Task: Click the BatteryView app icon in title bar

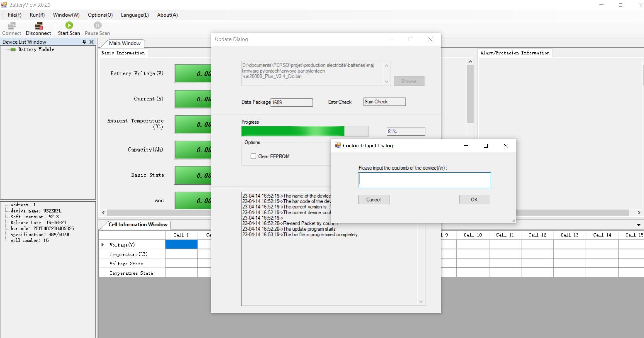Action: 4,5
